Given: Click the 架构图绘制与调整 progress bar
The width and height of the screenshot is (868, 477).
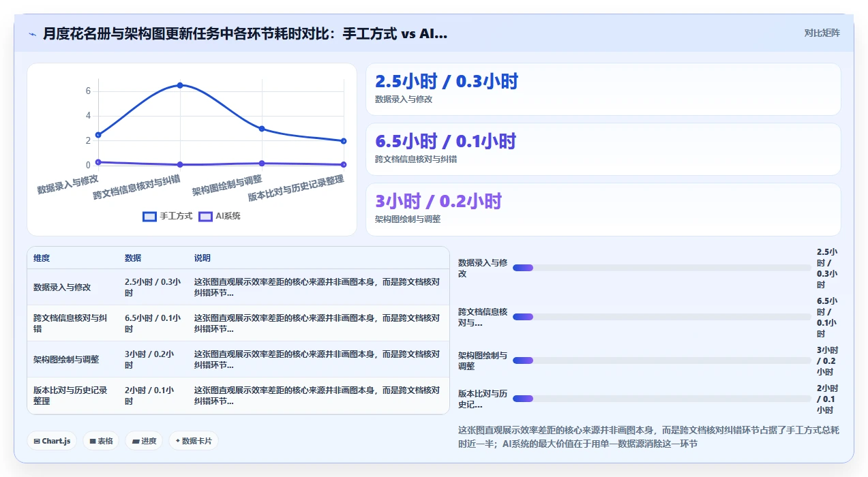Looking at the screenshot, I should pyautogui.click(x=662, y=360).
